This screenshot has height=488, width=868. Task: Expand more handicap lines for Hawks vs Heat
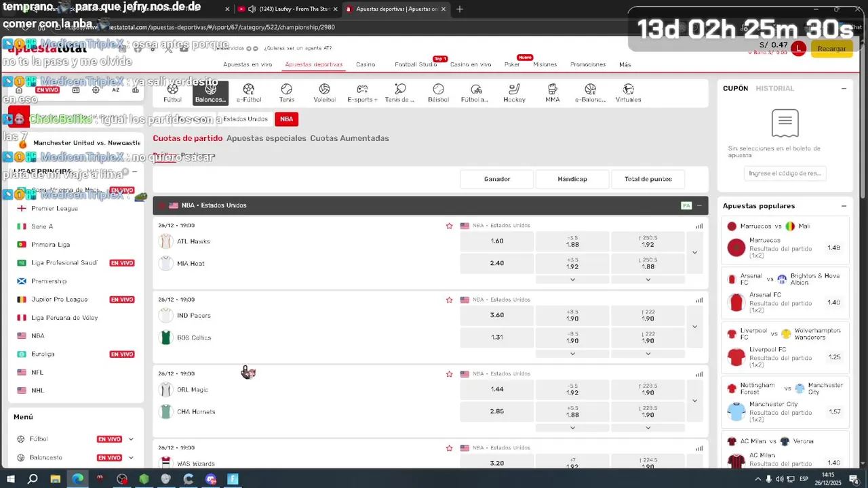(x=572, y=279)
